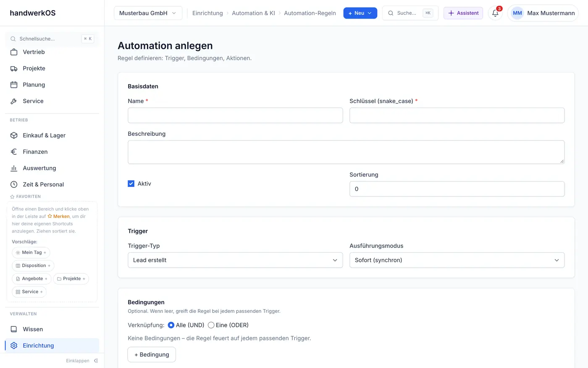Open the Vertrieb briefcase icon
Screen dimensions: 588x368
click(14, 52)
